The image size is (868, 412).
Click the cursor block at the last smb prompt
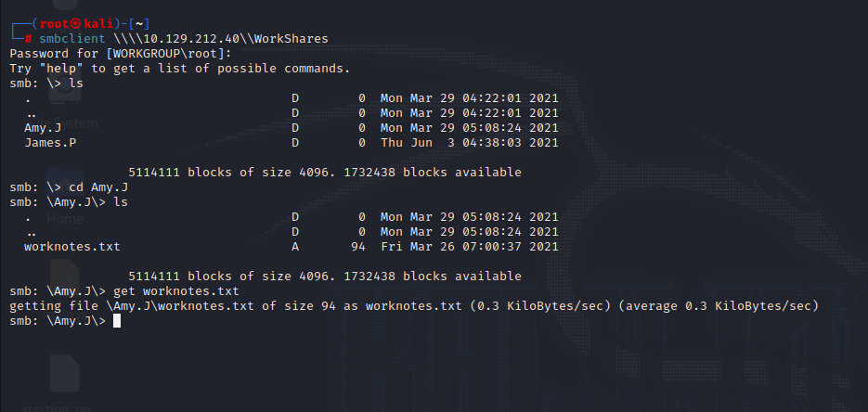(x=117, y=321)
